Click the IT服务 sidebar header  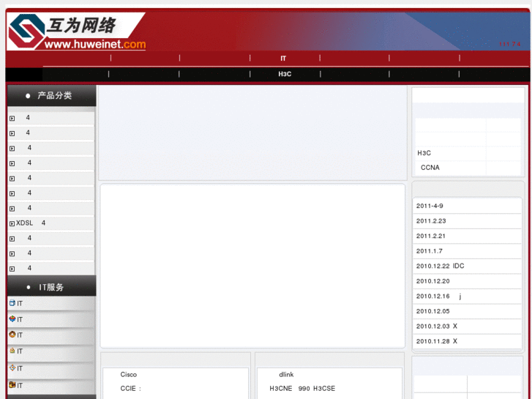pyautogui.click(x=51, y=287)
